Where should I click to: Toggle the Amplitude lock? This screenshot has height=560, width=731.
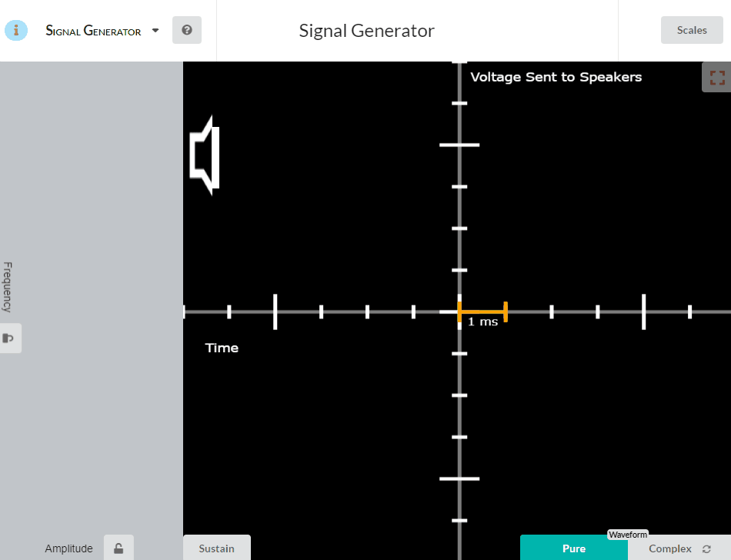click(x=118, y=548)
